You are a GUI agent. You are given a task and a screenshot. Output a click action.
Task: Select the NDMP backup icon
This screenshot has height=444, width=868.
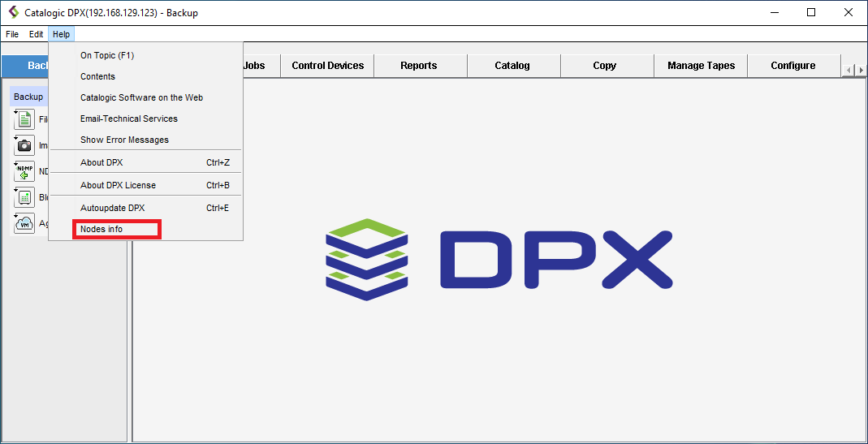[x=24, y=172]
